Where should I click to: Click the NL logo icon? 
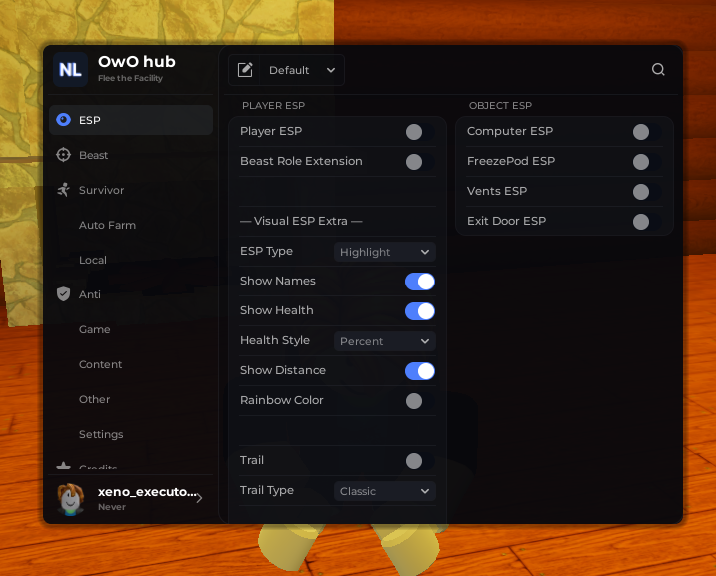point(70,69)
